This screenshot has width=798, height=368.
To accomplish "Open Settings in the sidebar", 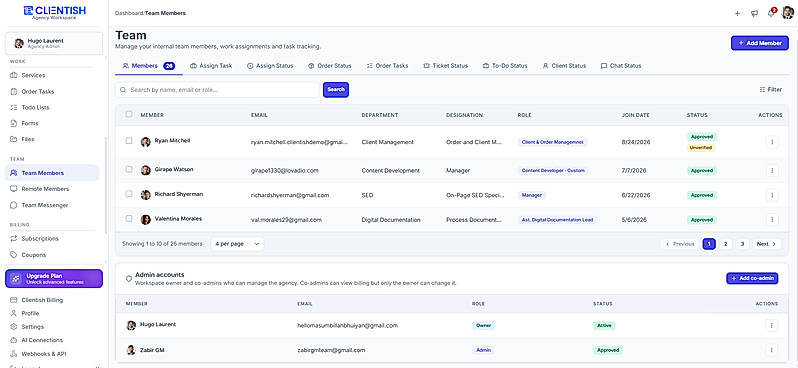I will point(33,327).
